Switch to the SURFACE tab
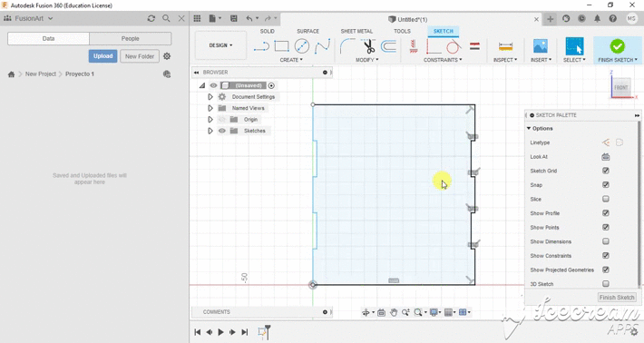The image size is (644, 343). (308, 31)
